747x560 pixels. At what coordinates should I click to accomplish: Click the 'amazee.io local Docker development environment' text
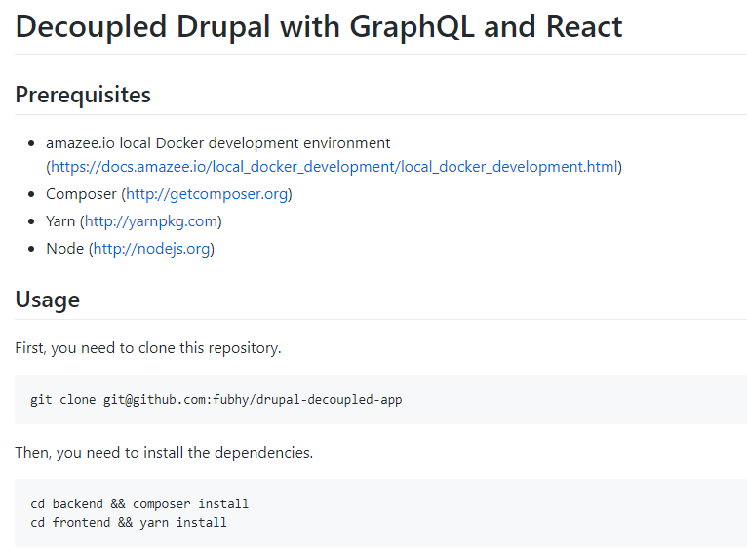[218, 143]
